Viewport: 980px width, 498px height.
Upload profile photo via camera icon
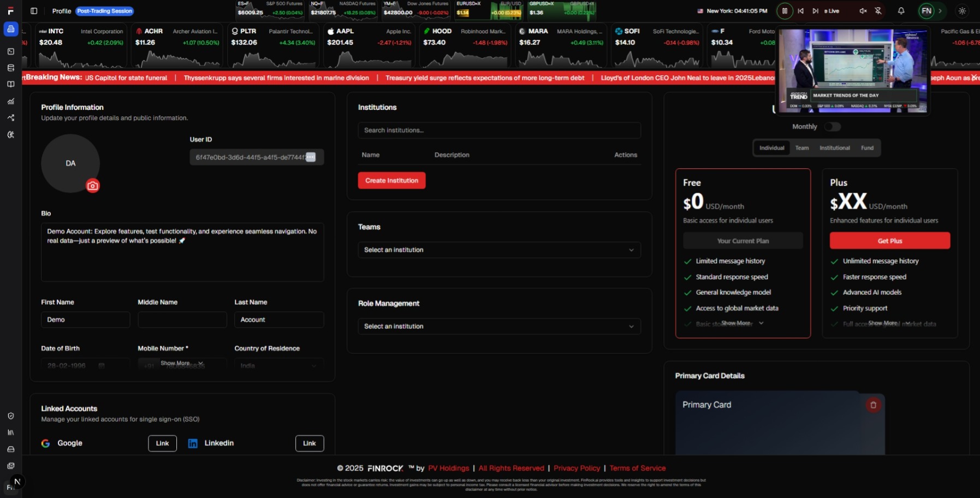tap(93, 186)
